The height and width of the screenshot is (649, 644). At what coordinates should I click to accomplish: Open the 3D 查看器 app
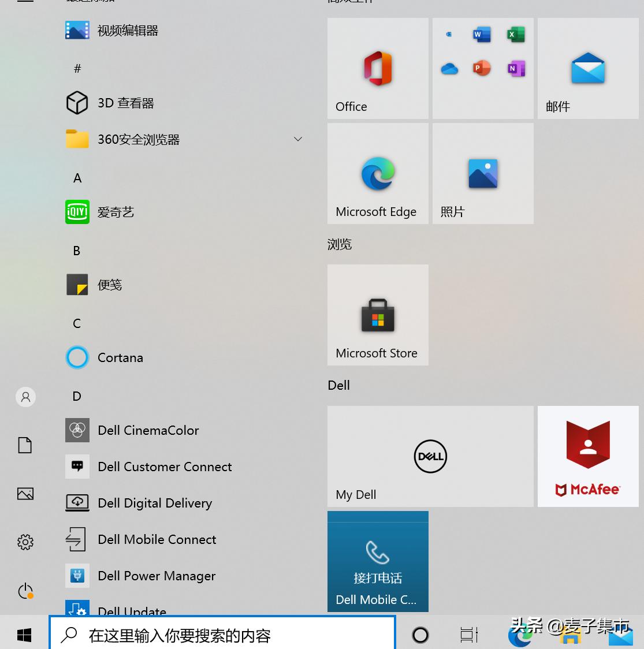[125, 103]
